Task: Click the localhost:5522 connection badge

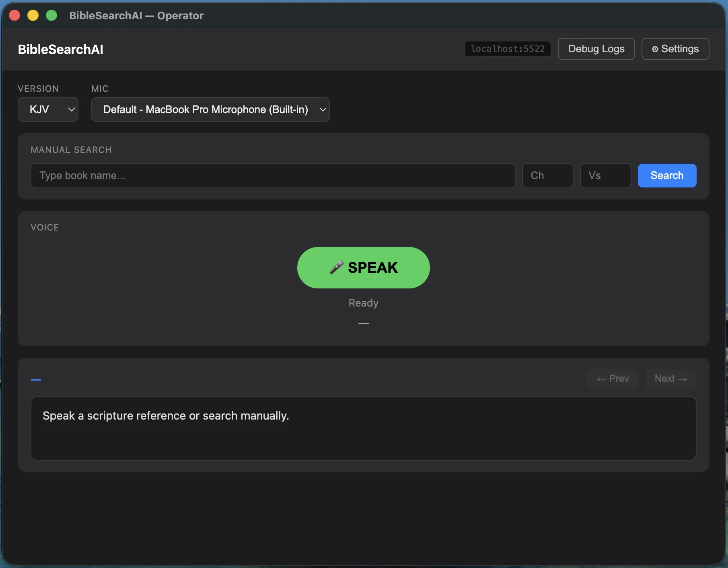Action: click(507, 49)
